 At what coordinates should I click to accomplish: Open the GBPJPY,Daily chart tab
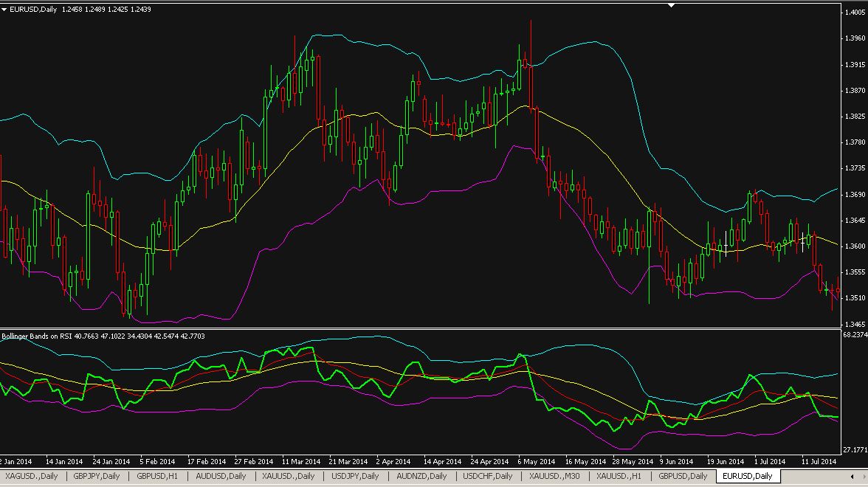(97, 476)
